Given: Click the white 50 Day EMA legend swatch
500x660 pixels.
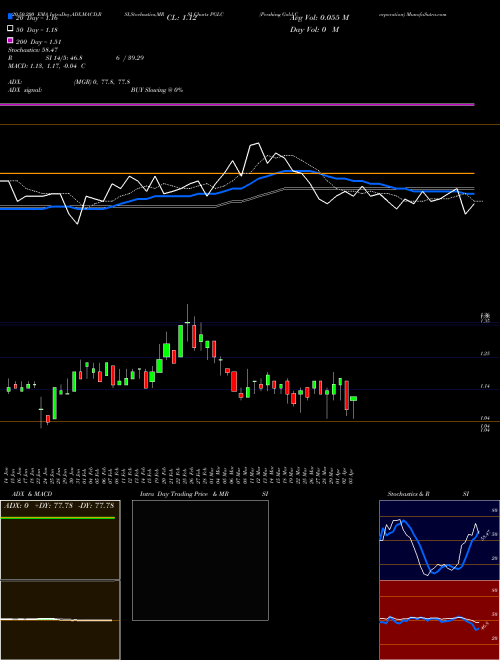Looking at the screenshot, I should click(10, 29).
